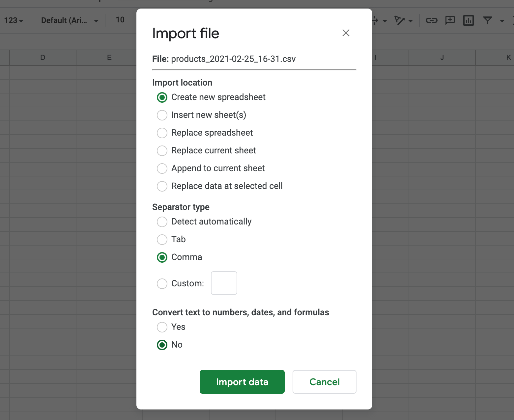Select Insert new sheet(s) option
Screen dimensions: 514x420
coord(162,115)
